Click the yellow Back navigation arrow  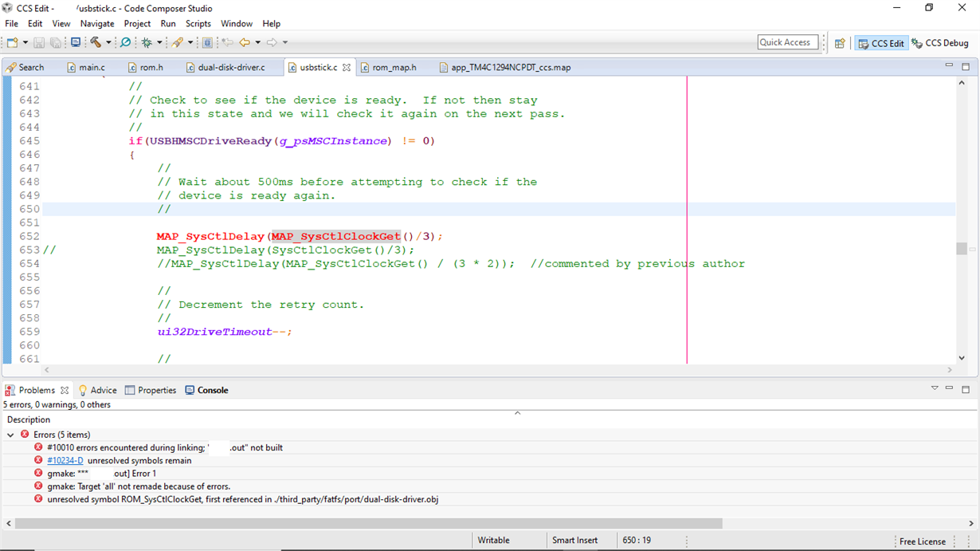coord(245,42)
